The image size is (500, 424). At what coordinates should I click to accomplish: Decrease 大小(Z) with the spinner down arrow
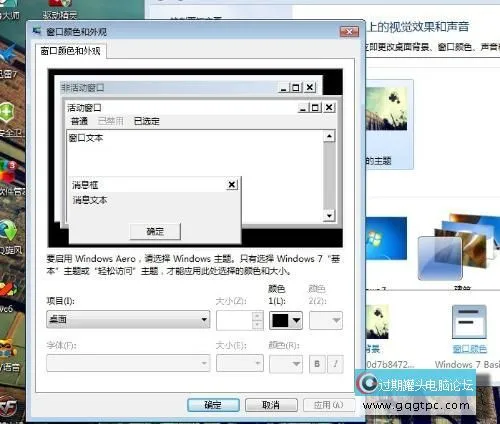coord(258,325)
